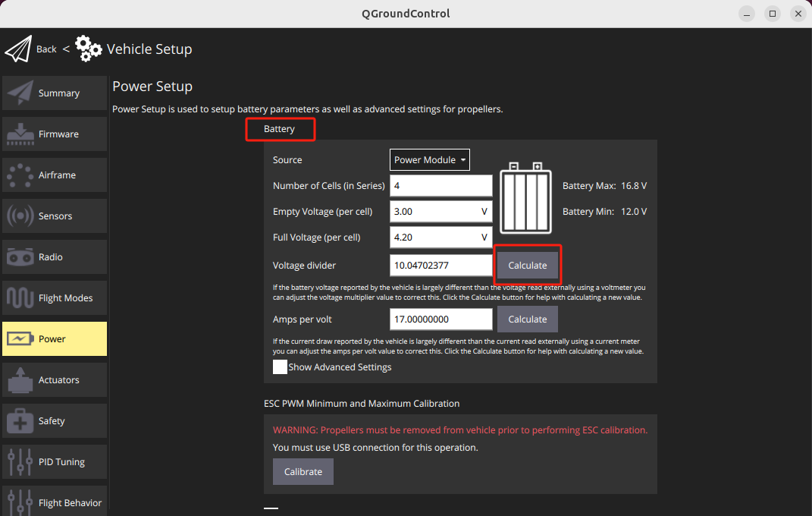This screenshot has width=812, height=516.
Task: Switch to the Radio tab
Action: point(55,257)
